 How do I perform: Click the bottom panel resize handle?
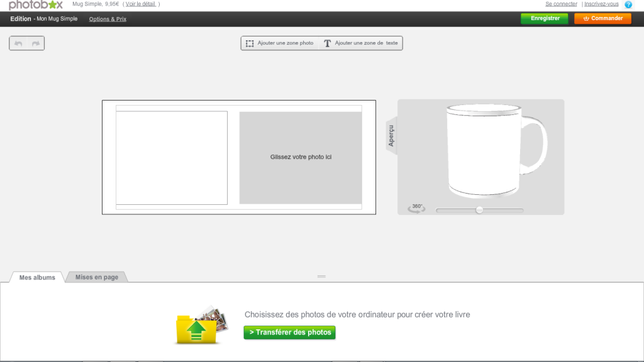(x=321, y=277)
